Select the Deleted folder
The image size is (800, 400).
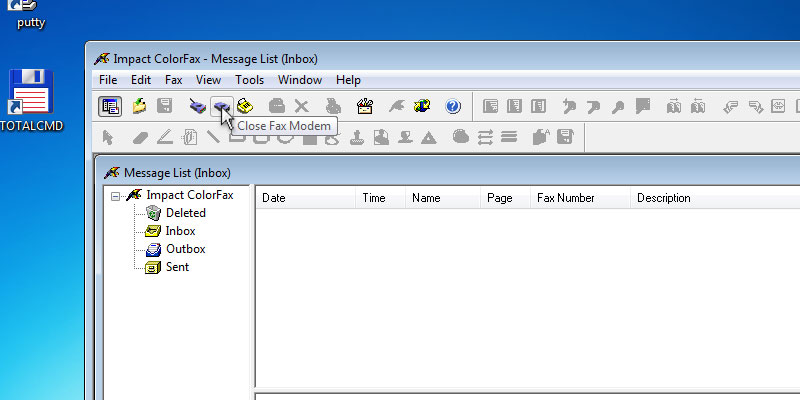point(185,213)
